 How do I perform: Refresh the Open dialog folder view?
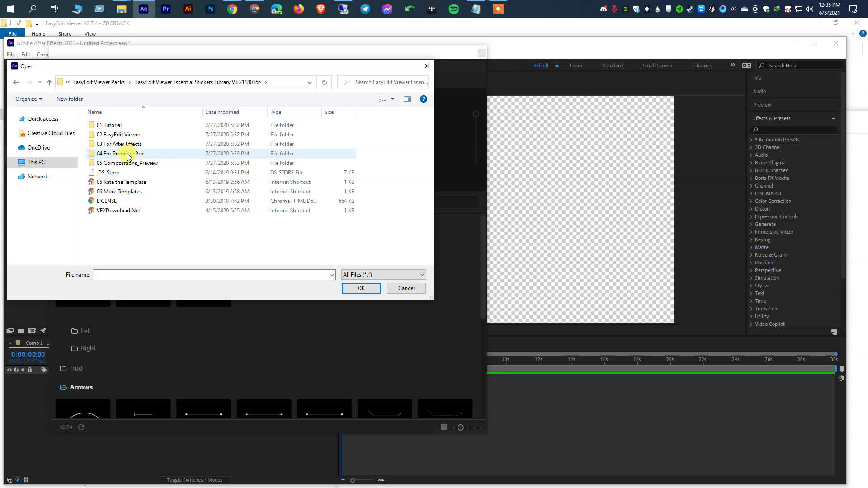click(324, 82)
